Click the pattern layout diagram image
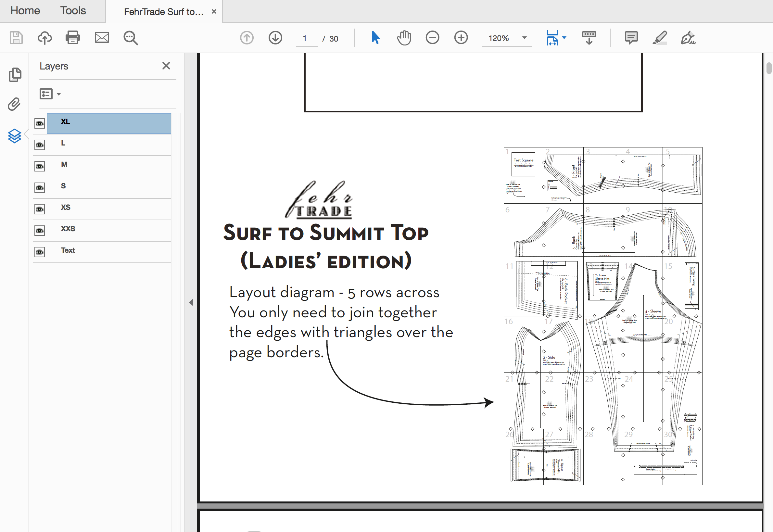Screen dimensions: 773x532 (603, 316)
